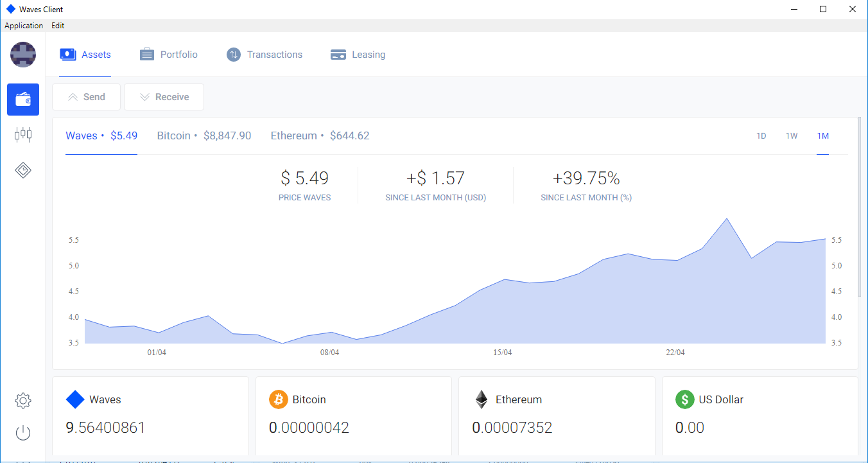Image resolution: width=868 pixels, height=463 pixels.
Task: Click the green US Dollar icon
Action: coord(685,399)
